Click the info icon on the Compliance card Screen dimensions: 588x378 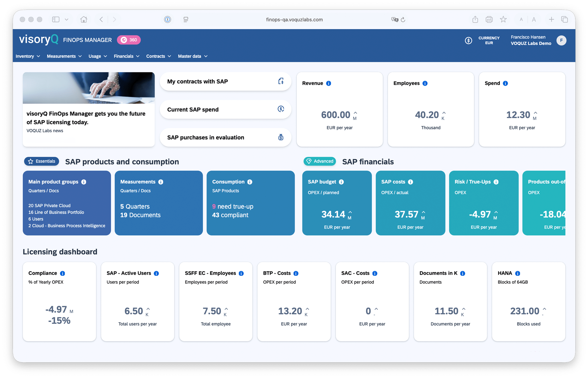(63, 273)
